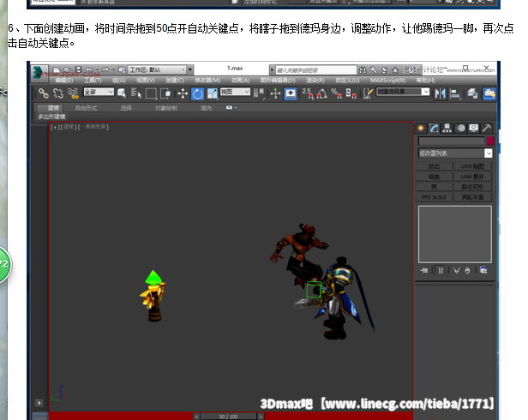Click the 50 / 100 time slider
This screenshot has width=528, height=420.
(228, 417)
